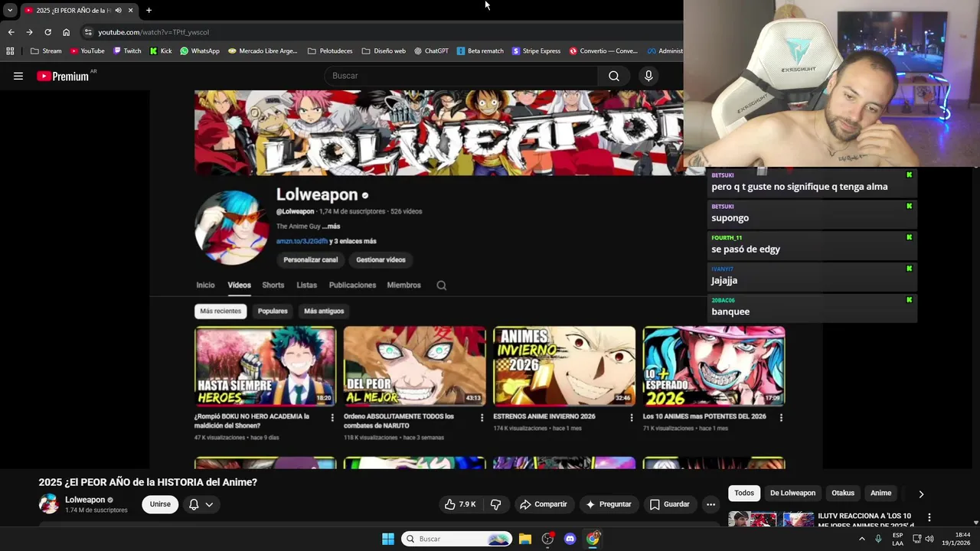
Task: Click the Guardar button
Action: (x=669, y=504)
